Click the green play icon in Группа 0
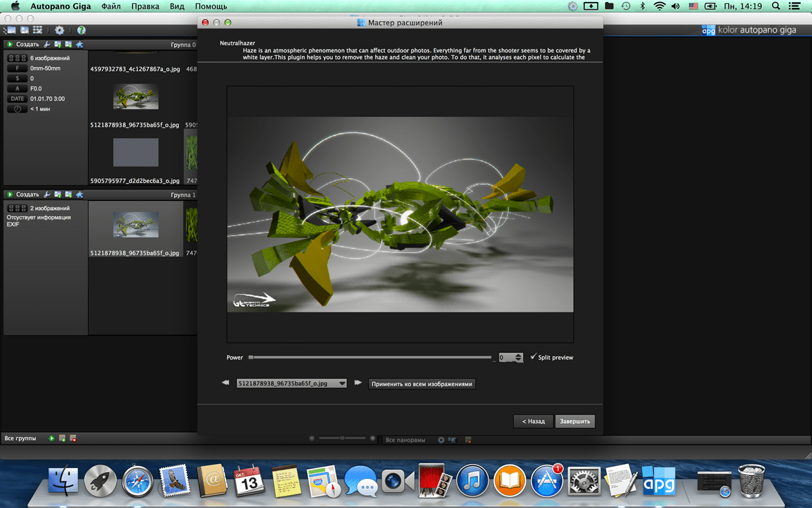Image resolution: width=812 pixels, height=508 pixels. [11, 45]
